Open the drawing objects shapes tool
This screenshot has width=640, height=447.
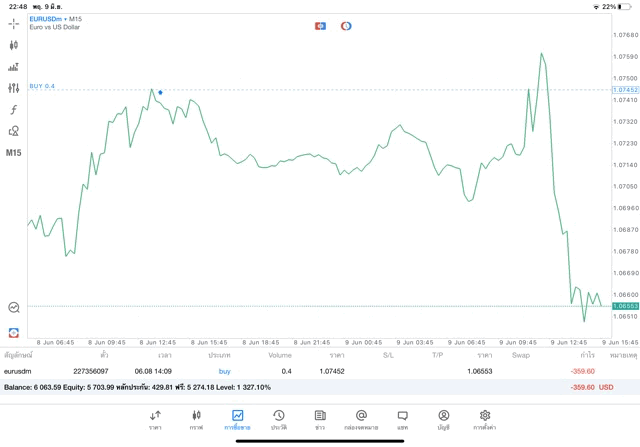14,131
